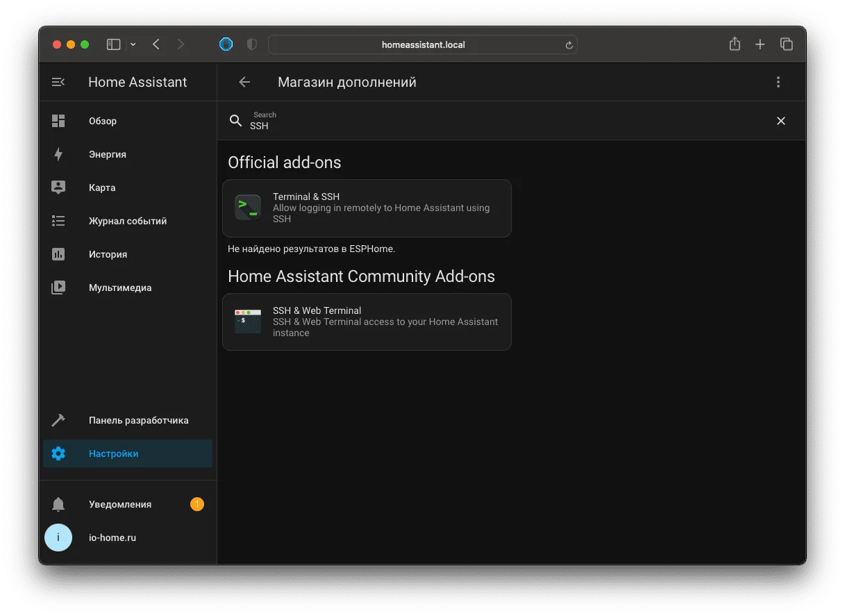Screen dimensions: 845x616
Task: Open the Safari sidebar dropdown chevron
Action: pos(133,44)
